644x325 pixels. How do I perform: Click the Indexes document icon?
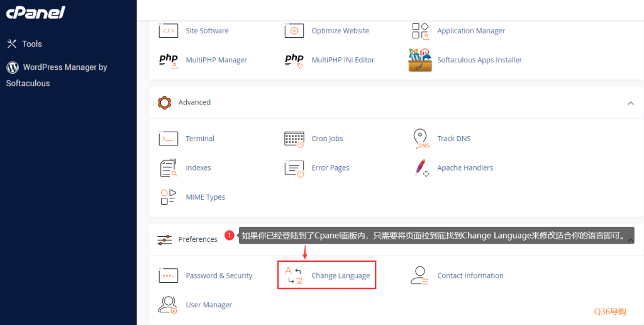[x=169, y=168]
